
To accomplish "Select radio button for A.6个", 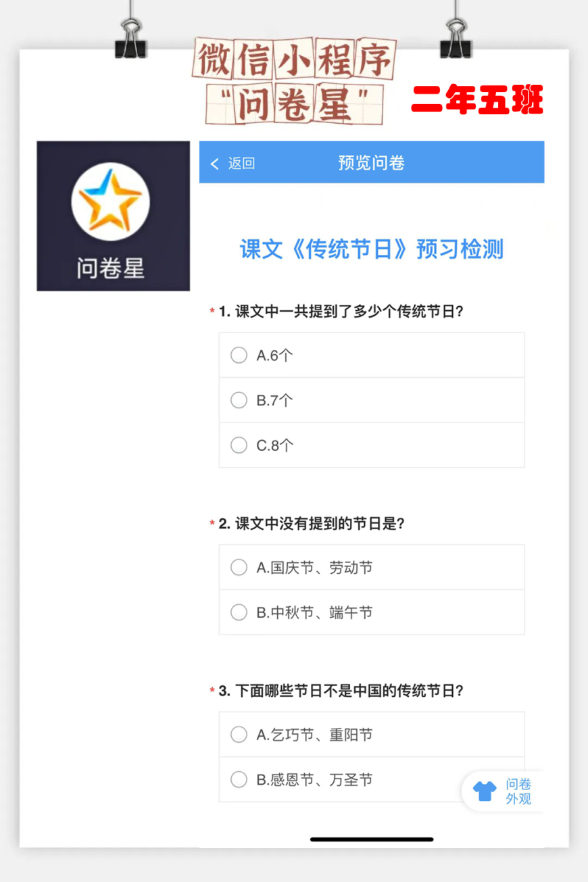I will (239, 355).
